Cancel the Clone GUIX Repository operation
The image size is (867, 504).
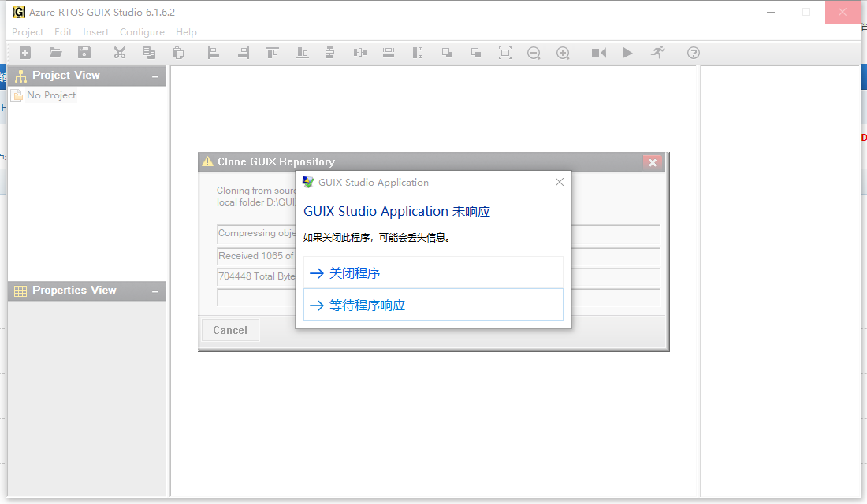pyautogui.click(x=230, y=330)
